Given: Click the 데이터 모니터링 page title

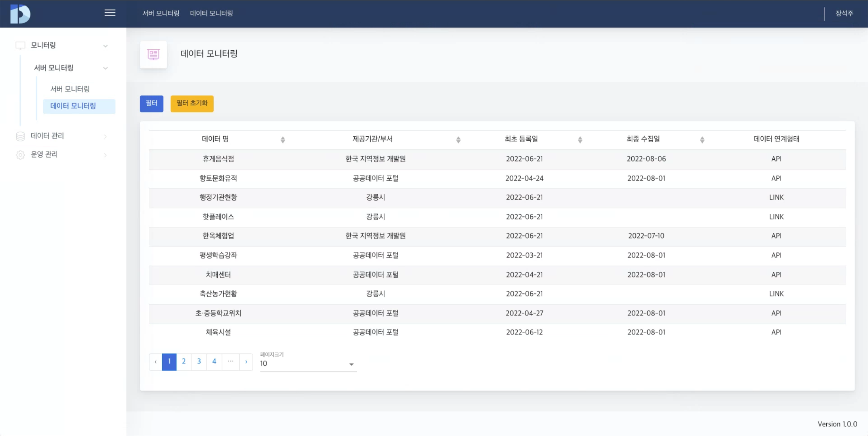Looking at the screenshot, I should tap(209, 54).
